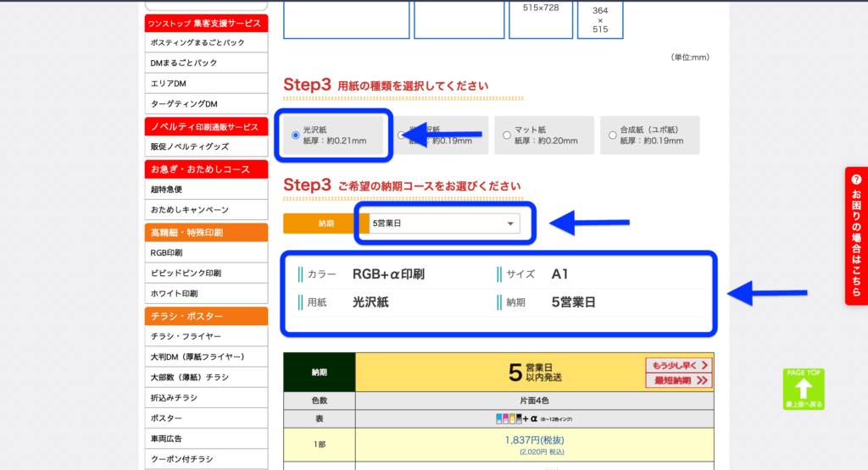The width and height of the screenshot is (868, 470).
Task: Open the 納期 5営業日 dropdown
Action: pyautogui.click(x=444, y=224)
